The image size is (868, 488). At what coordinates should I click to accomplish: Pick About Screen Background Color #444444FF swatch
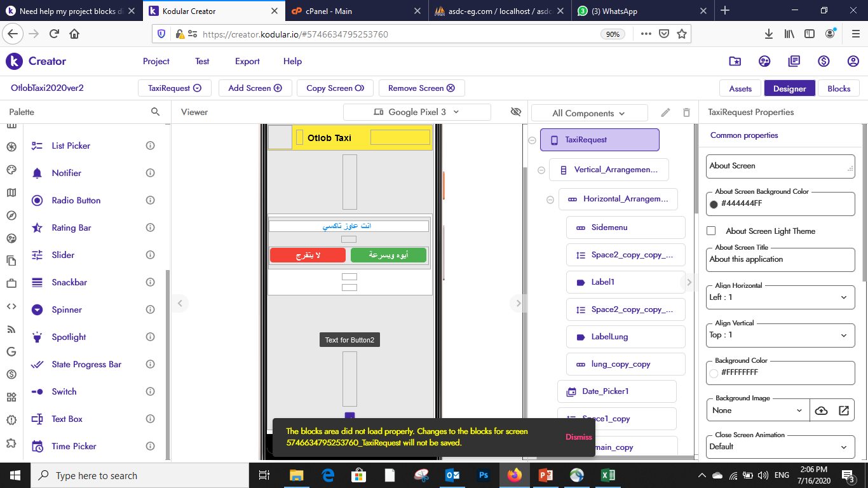(714, 204)
